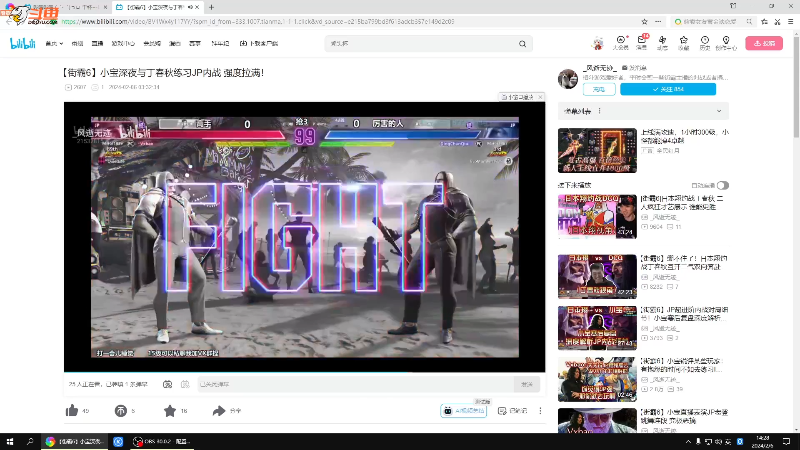
Task: Open the advertisement thumbnail with golden sword
Action: tap(597, 151)
